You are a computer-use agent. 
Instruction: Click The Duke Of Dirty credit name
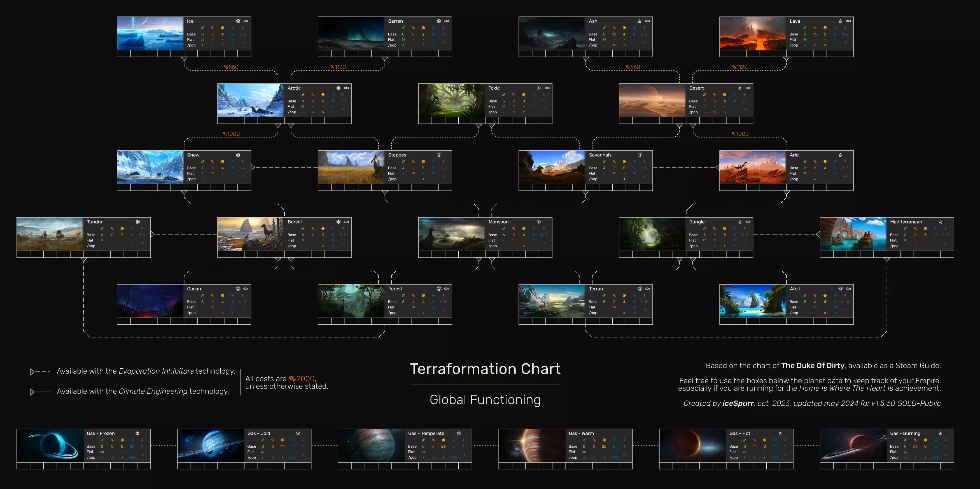pos(813,365)
